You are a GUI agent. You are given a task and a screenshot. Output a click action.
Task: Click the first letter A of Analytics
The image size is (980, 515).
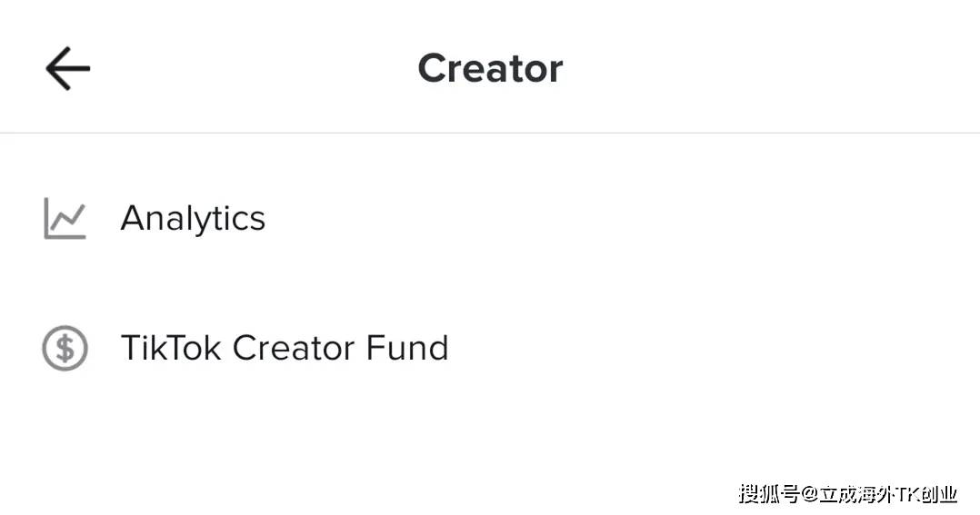click(x=133, y=218)
